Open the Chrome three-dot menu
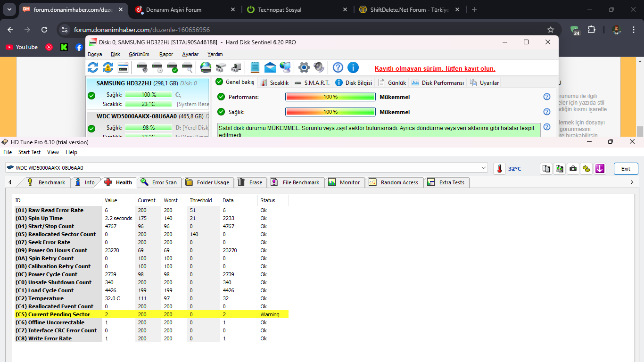Screen dimensions: 644x362 click(x=634, y=30)
